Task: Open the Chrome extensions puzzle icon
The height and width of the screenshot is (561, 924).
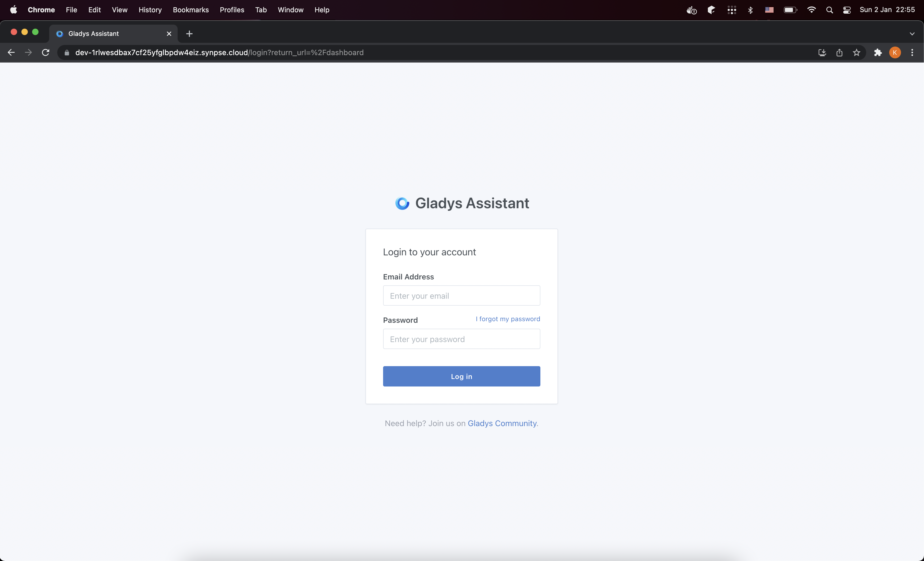Action: (878, 52)
